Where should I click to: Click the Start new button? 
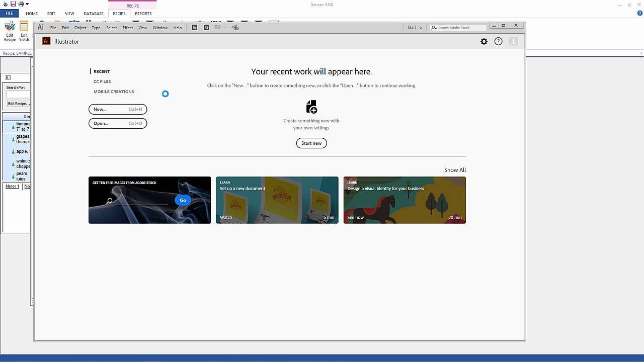311,143
